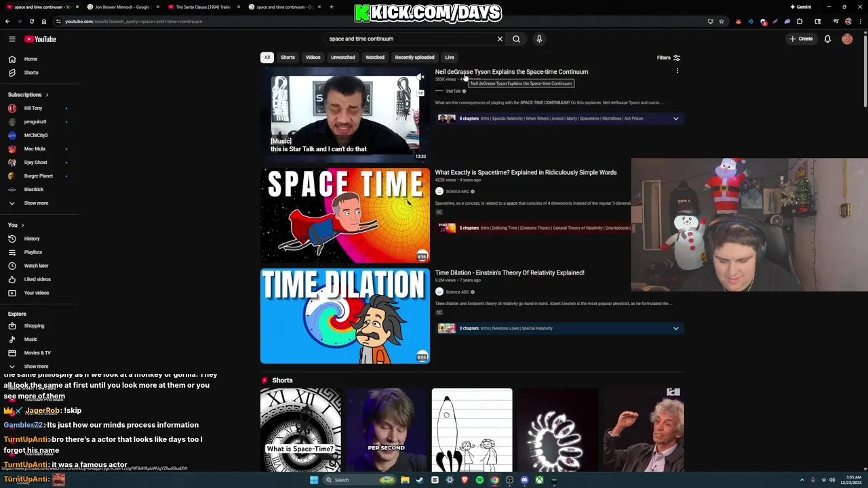
Task: Open Time Dilation Einstein's Theory video title
Action: tap(509, 273)
